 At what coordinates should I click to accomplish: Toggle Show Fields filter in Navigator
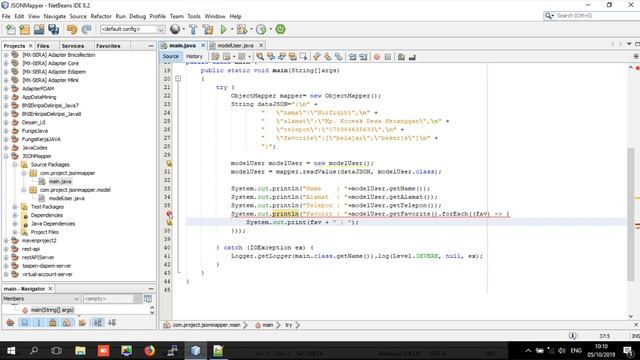pos(25,323)
